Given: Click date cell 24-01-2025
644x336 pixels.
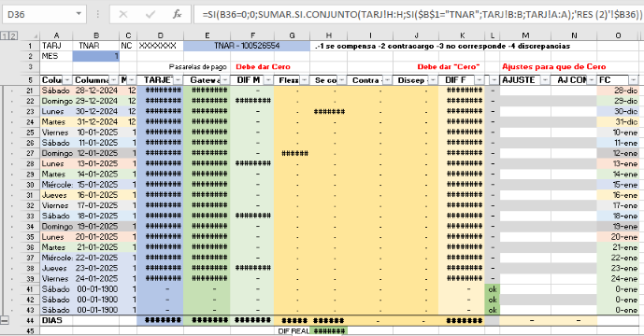Looking at the screenshot, I should coord(95,278).
